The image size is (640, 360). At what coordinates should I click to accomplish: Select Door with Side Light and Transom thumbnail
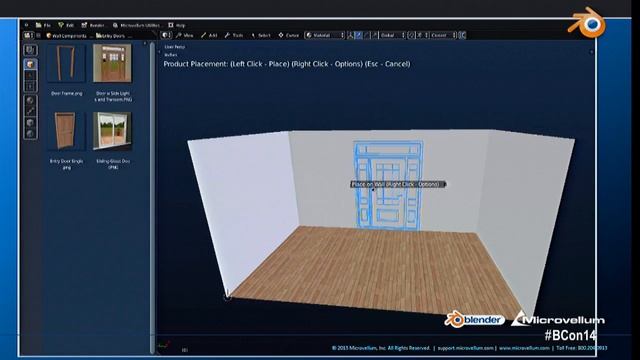pyautogui.click(x=112, y=63)
